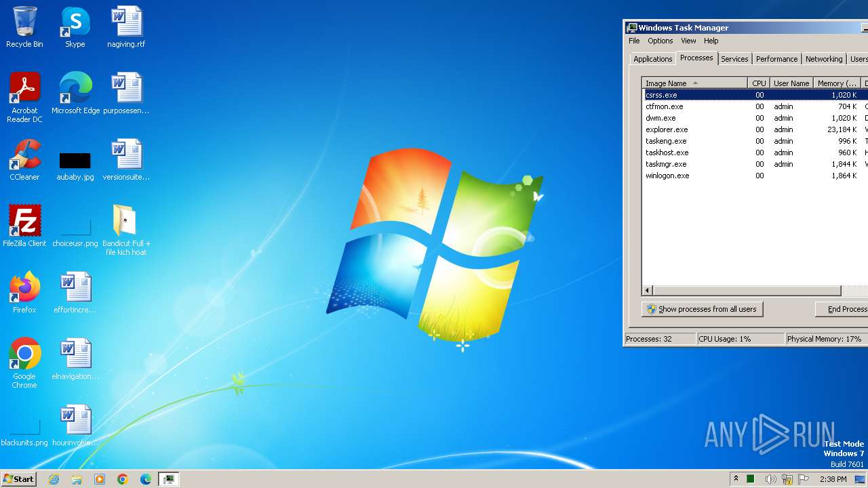Launch Internet Explorer from the taskbar
This screenshot has width=868, height=488.
click(54, 479)
